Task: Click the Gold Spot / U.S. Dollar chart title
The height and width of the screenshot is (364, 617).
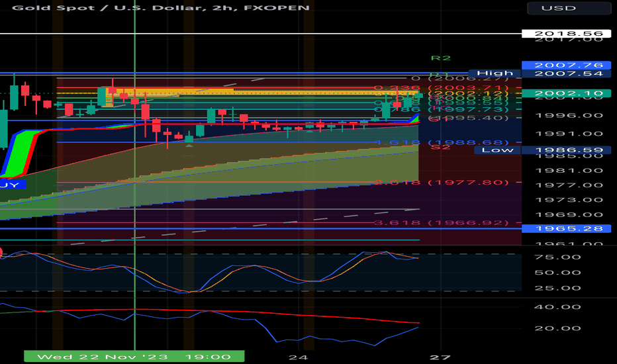Action: click(161, 7)
